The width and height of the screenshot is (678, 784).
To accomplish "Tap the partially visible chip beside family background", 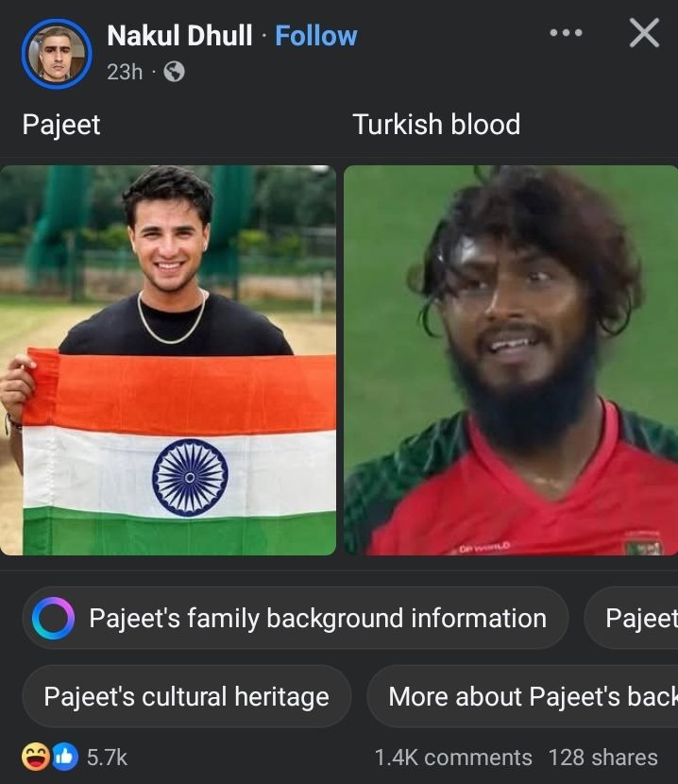I will (x=631, y=618).
